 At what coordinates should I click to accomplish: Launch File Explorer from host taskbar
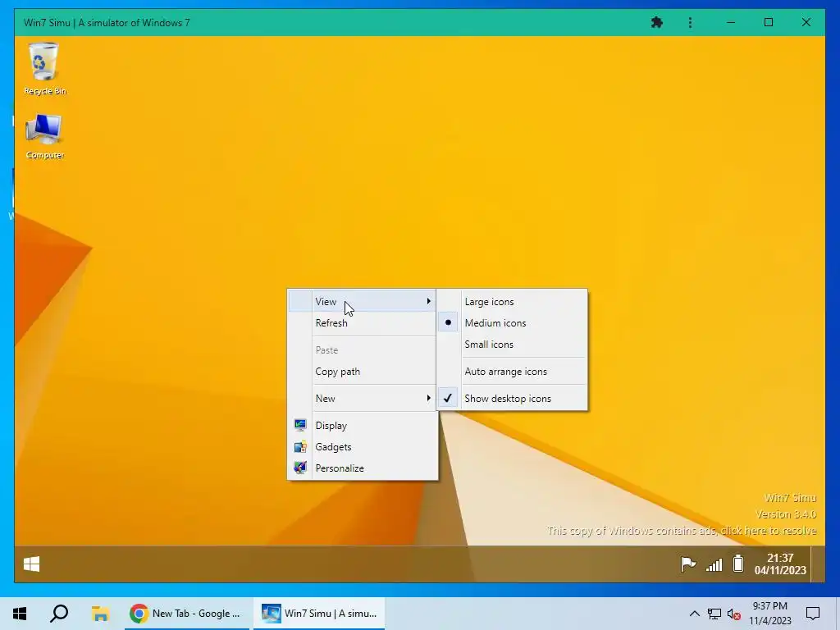tap(100, 614)
